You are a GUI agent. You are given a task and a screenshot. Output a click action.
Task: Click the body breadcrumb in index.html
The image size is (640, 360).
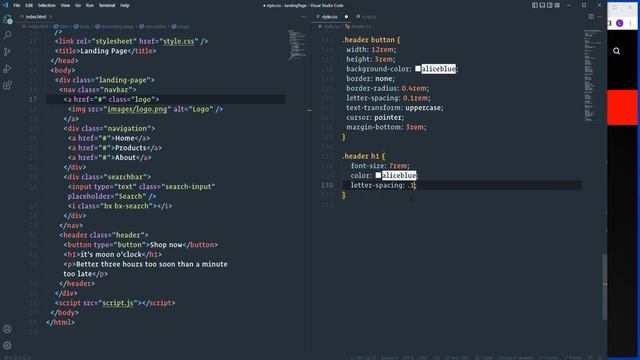click(82, 27)
